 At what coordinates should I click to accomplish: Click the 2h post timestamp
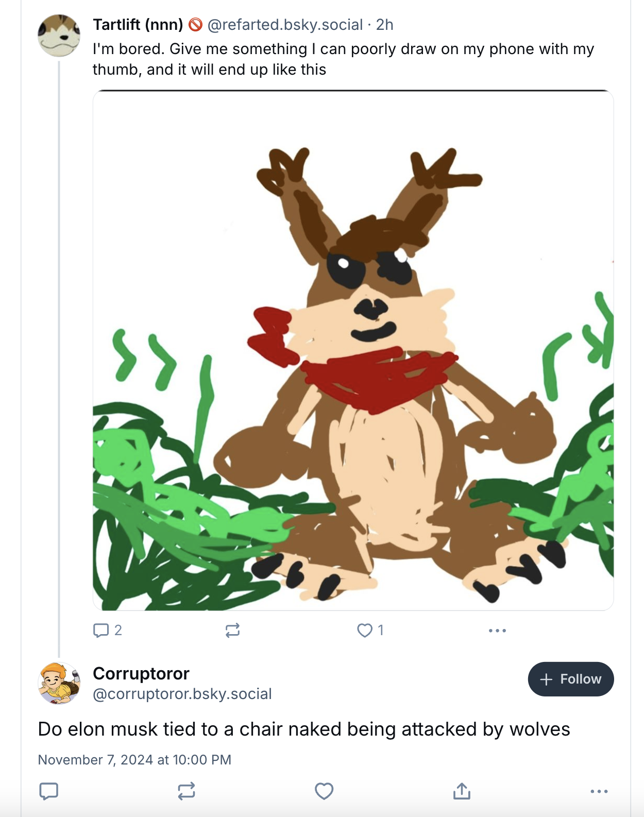point(384,25)
